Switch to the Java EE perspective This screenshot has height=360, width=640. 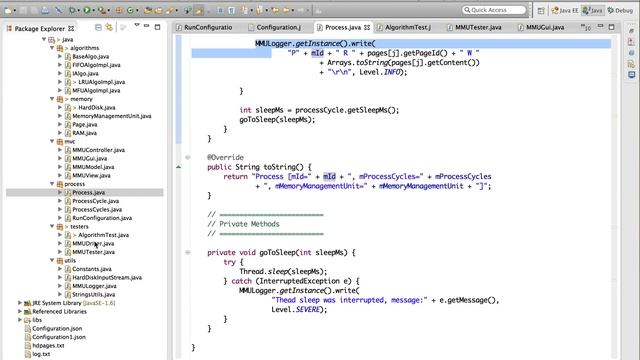click(565, 11)
